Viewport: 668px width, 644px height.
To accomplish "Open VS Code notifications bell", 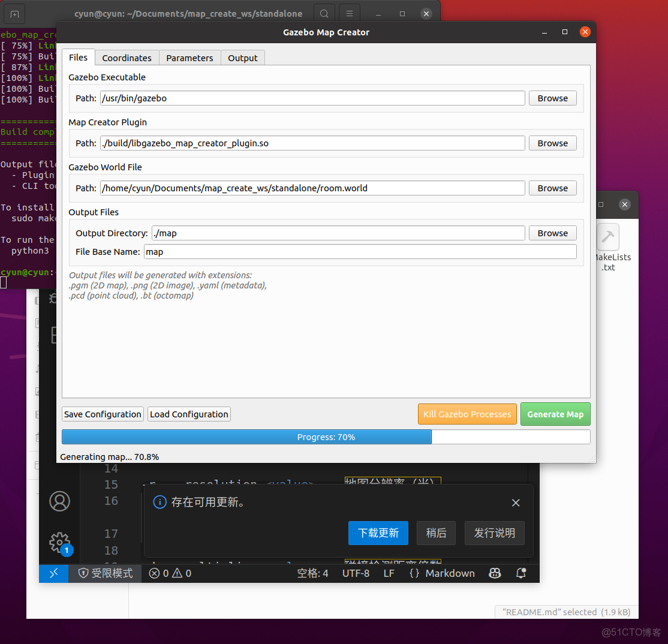I will tap(521, 573).
